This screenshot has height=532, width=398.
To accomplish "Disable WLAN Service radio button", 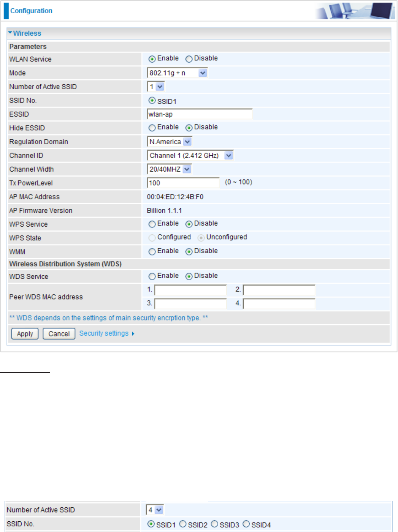I will pyautogui.click(x=189, y=59).
